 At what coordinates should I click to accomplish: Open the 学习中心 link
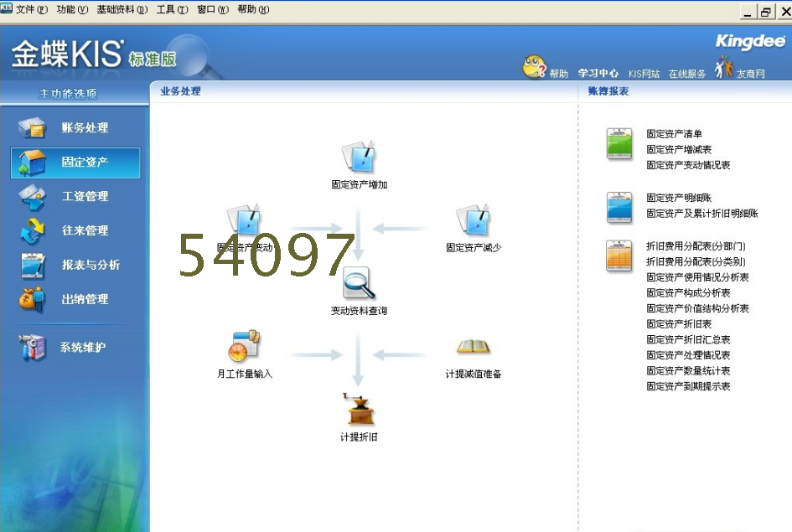pos(598,73)
